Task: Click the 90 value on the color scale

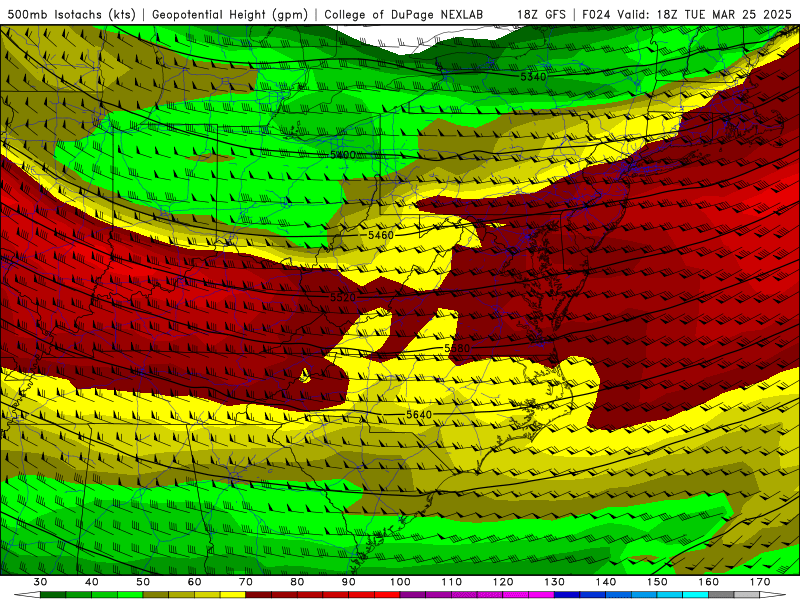Action: click(x=348, y=582)
